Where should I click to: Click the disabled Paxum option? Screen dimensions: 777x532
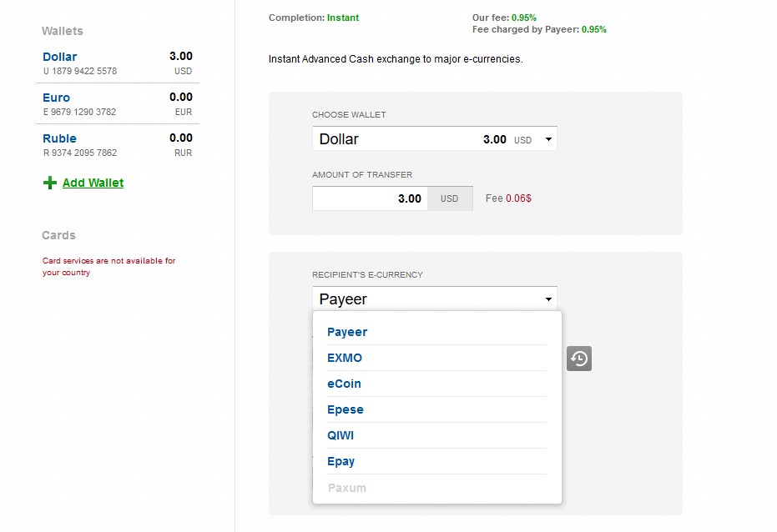[346, 488]
